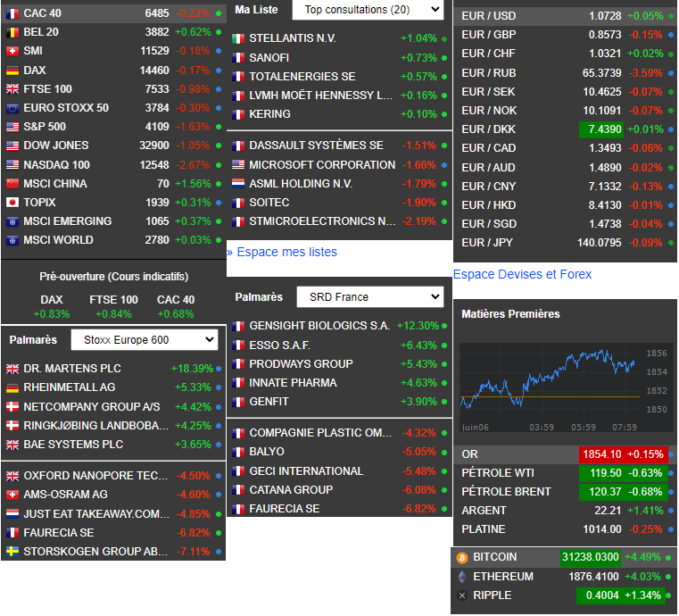Screen dimensions: 679x616
Task: Click STMICROELECTRONICS N... in Ma Liste
Action: pyautogui.click(x=322, y=221)
